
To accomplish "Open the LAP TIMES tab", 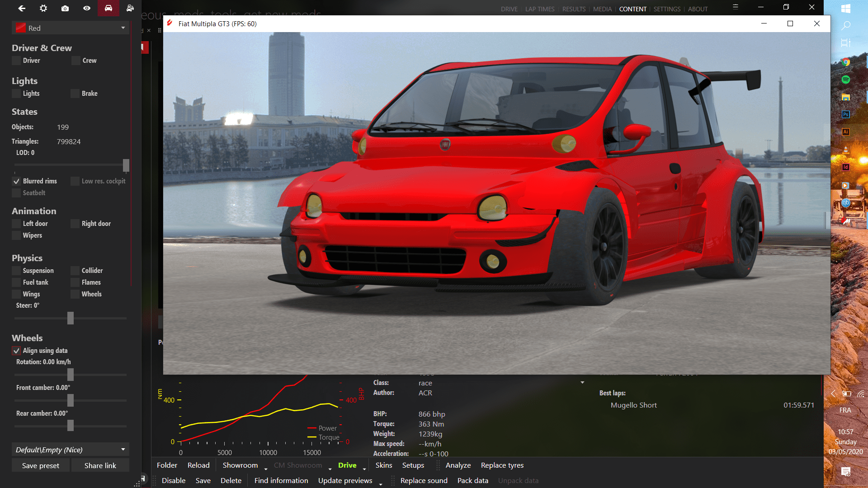I will click(x=540, y=9).
